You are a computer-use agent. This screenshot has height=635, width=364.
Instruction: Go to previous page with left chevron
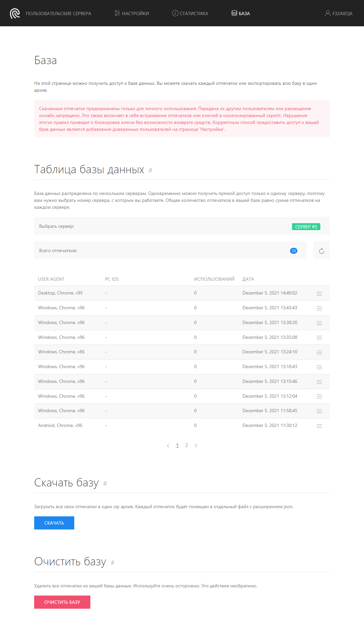[x=168, y=446]
